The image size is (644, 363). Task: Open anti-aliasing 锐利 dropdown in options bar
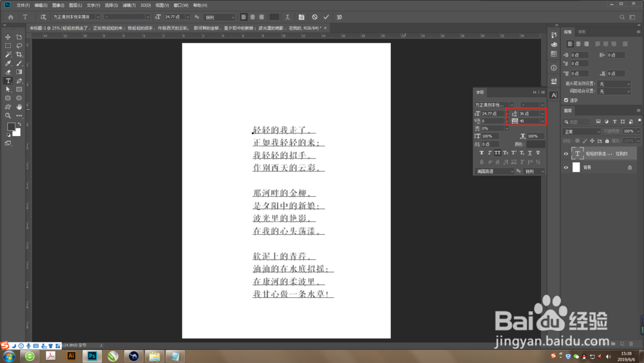coord(220,17)
